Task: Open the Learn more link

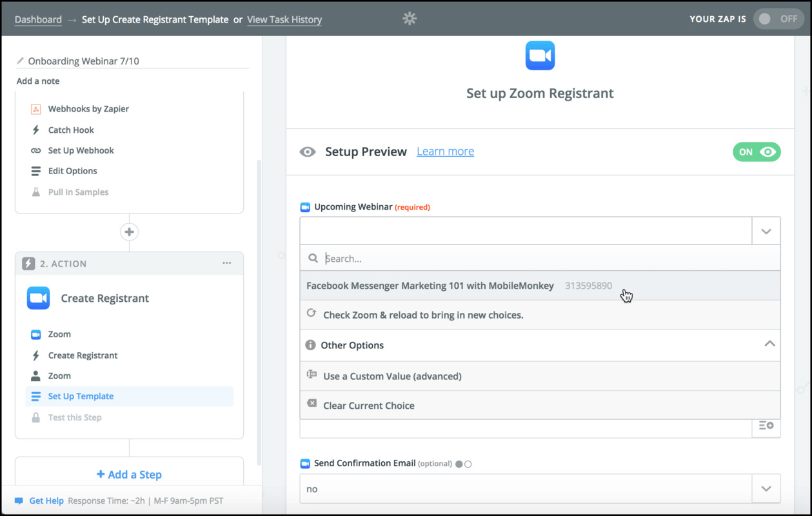Action: pyautogui.click(x=445, y=152)
